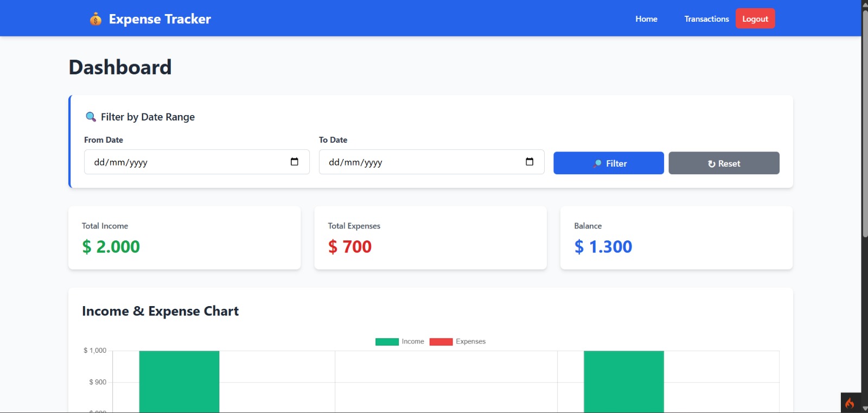This screenshot has width=868, height=413.
Task: Click the money bag logo icon
Action: point(95,19)
